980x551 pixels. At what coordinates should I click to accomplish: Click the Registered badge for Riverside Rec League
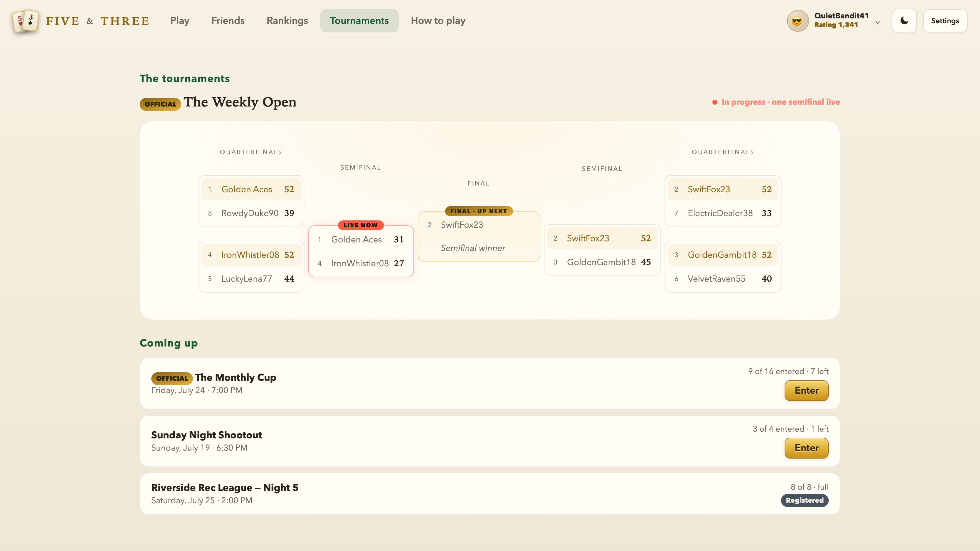tap(805, 500)
